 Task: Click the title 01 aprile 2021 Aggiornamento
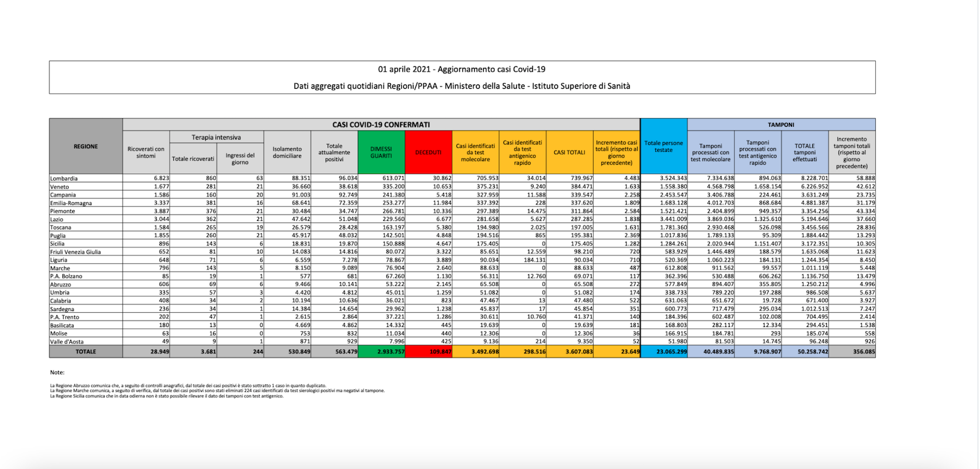(x=462, y=69)
